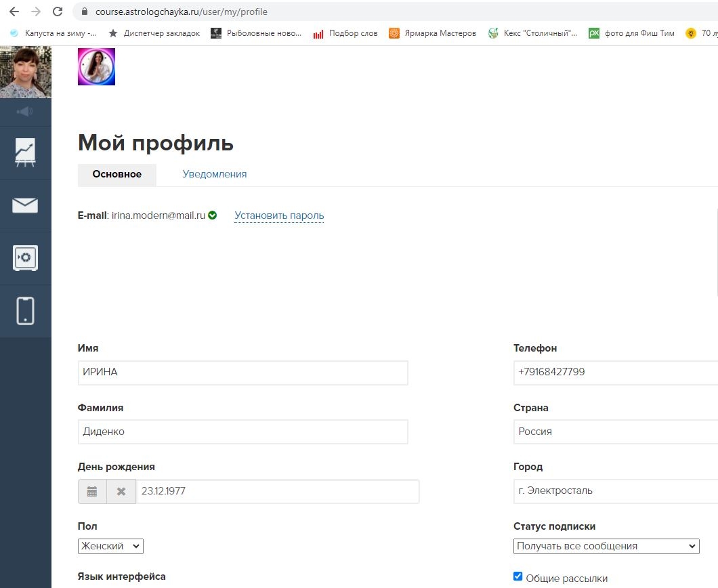718x588 pixels.
Task: Open the birthday calendar picker icon
Action: click(92, 492)
